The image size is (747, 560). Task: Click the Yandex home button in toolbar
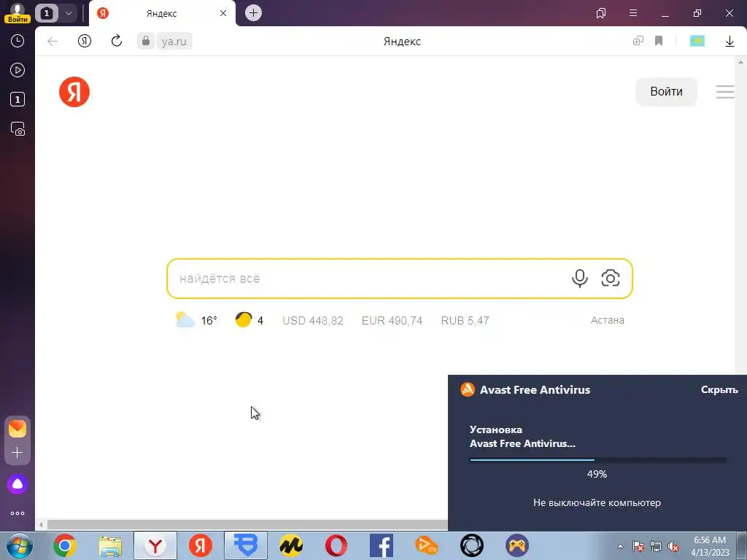coord(85,42)
